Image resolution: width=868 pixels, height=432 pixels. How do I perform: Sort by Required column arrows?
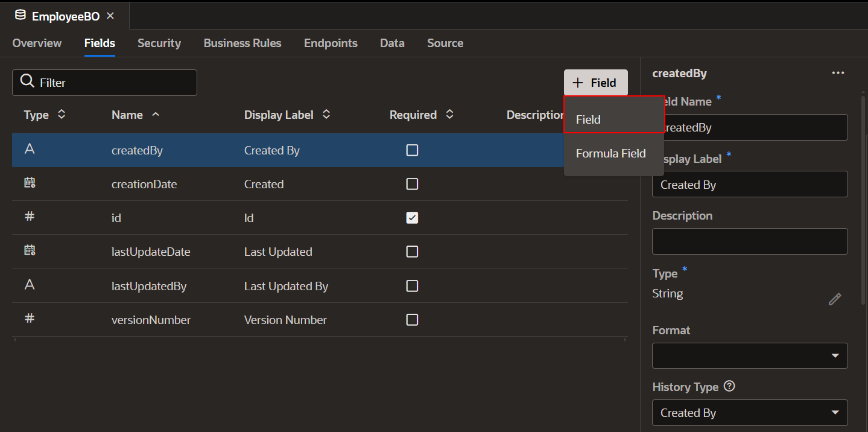pyautogui.click(x=449, y=114)
